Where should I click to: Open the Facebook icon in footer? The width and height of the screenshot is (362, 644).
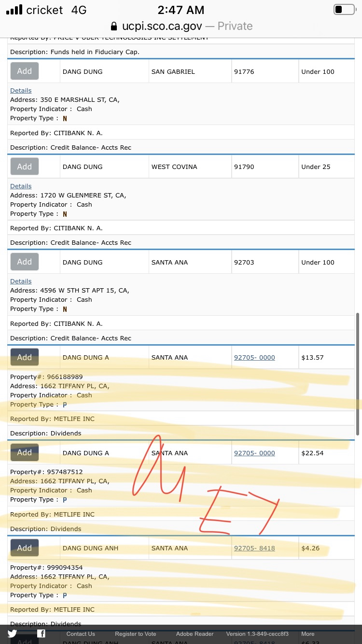pos(42,633)
